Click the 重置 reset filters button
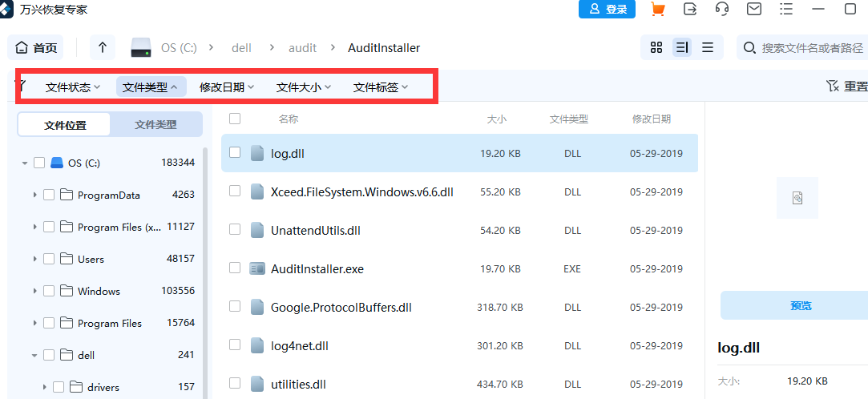Screen dimensions: 868x399 click(x=846, y=87)
